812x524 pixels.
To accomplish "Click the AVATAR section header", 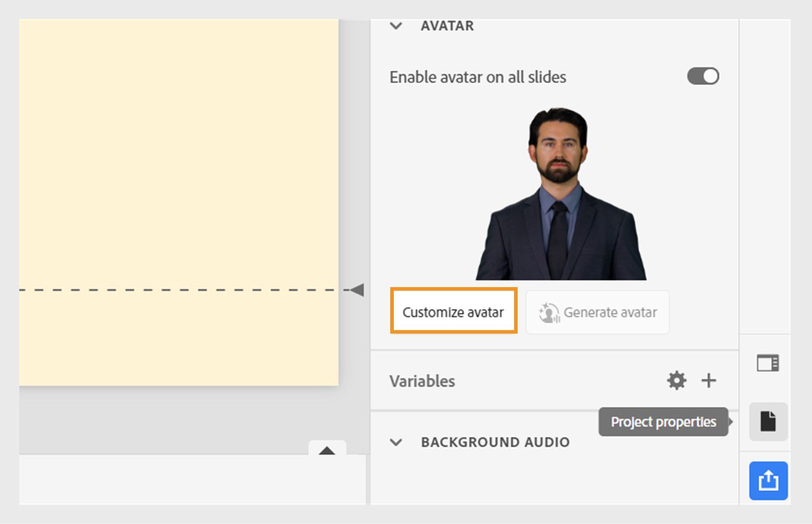I will (446, 26).
